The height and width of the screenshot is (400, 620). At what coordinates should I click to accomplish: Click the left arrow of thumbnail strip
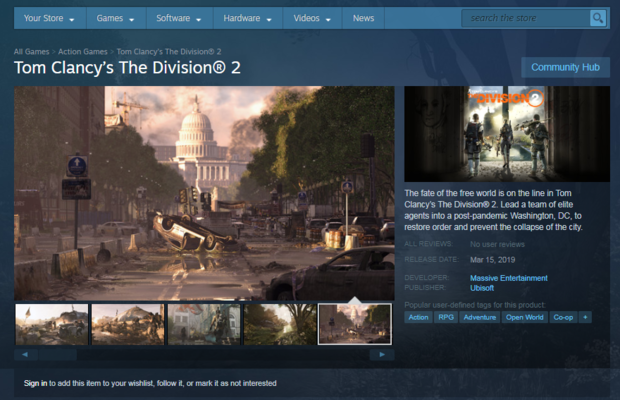(x=25, y=355)
